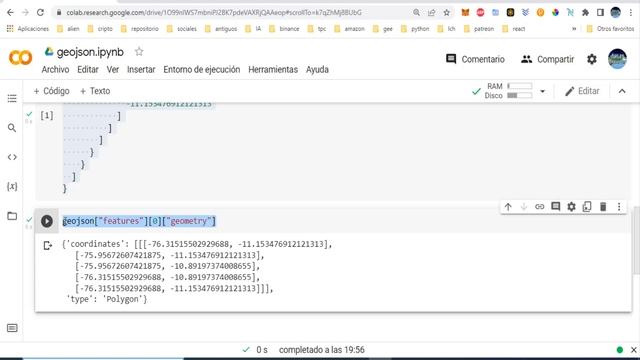
Task: Expand the RAM/Disco resources dropdown arrow
Action: pyautogui.click(x=542, y=91)
